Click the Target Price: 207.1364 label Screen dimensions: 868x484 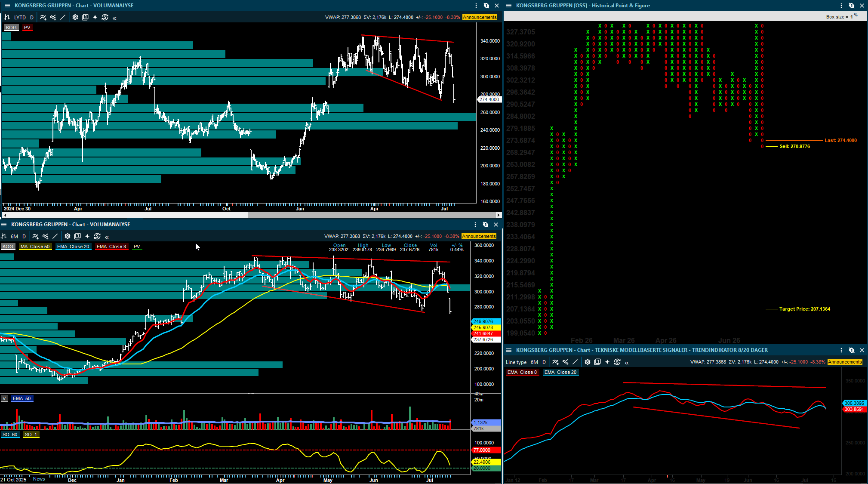(805, 309)
